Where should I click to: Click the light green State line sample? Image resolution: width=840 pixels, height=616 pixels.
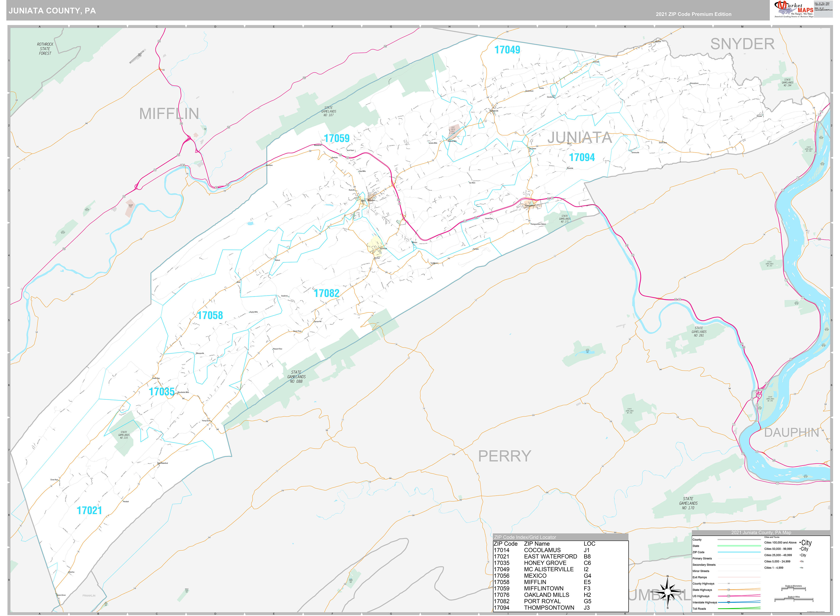pyautogui.click(x=739, y=546)
